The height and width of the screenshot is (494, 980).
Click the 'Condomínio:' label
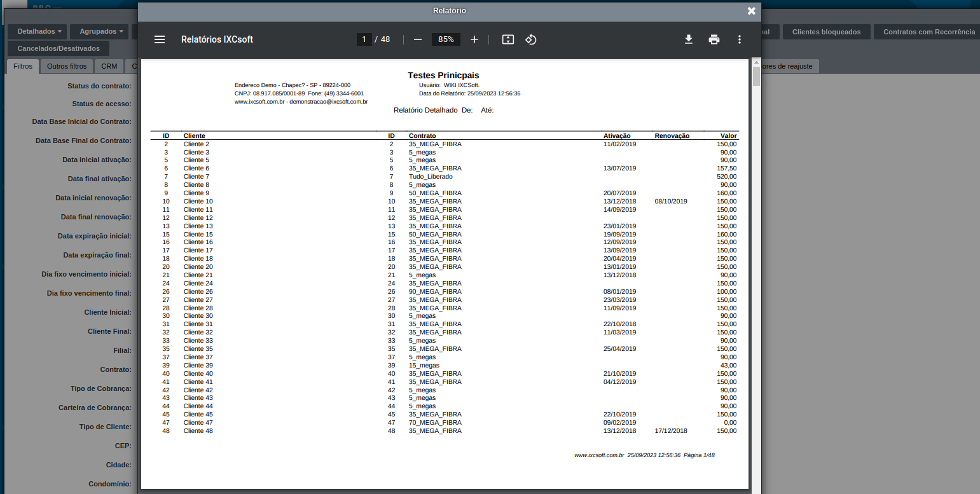pyautogui.click(x=110, y=484)
